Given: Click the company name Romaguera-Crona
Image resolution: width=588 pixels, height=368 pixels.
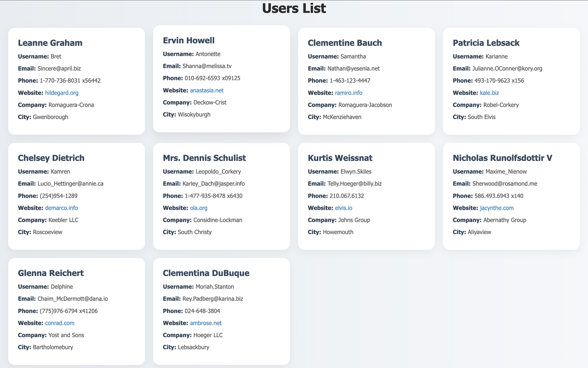Looking at the screenshot, I should [71, 105].
